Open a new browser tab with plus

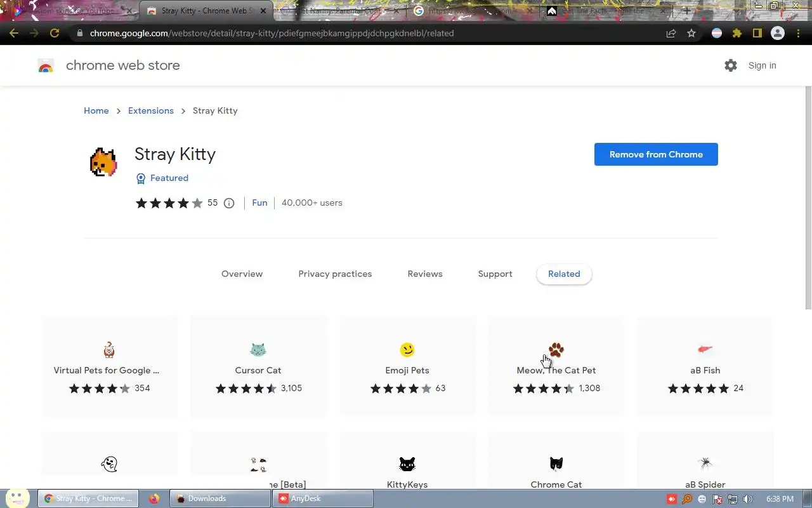coord(686,11)
